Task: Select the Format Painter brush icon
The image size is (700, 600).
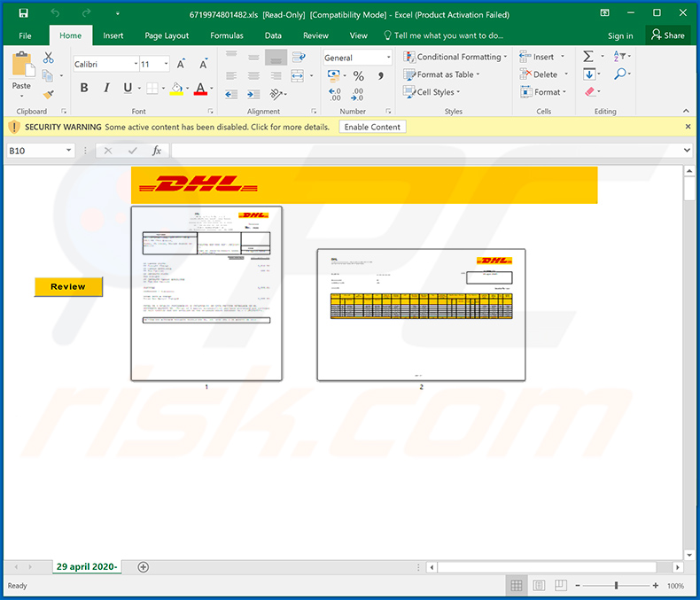Action: tap(48, 94)
